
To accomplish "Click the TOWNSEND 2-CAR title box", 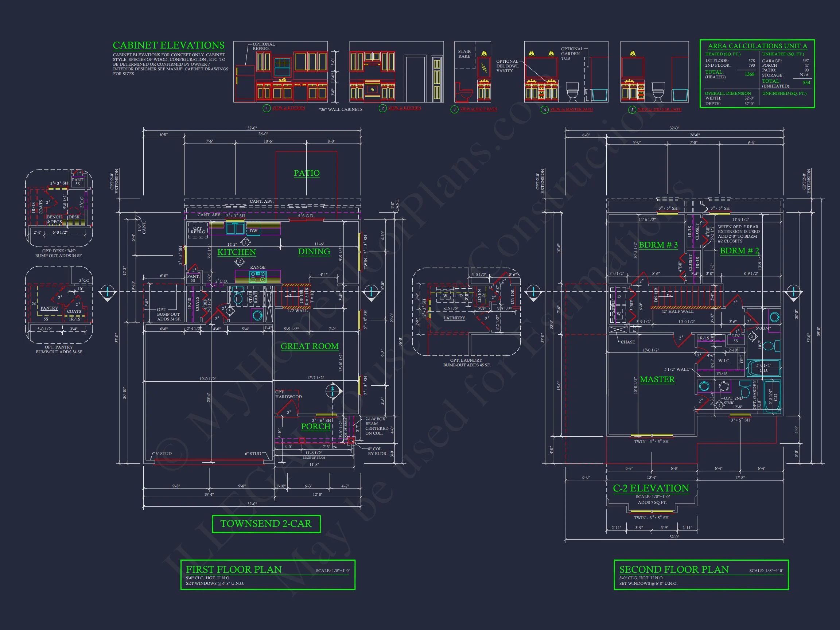I will tap(266, 524).
